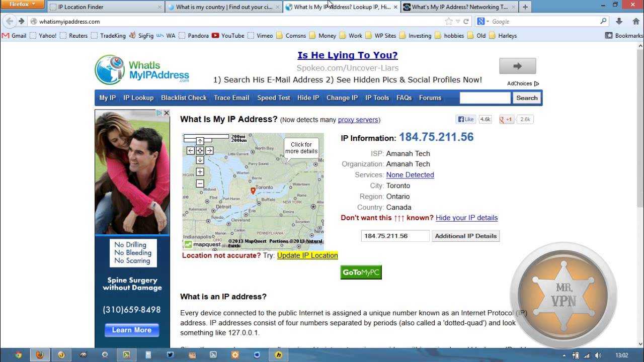Zoom in on the map
This screenshot has height=362, width=644.
tap(200, 172)
